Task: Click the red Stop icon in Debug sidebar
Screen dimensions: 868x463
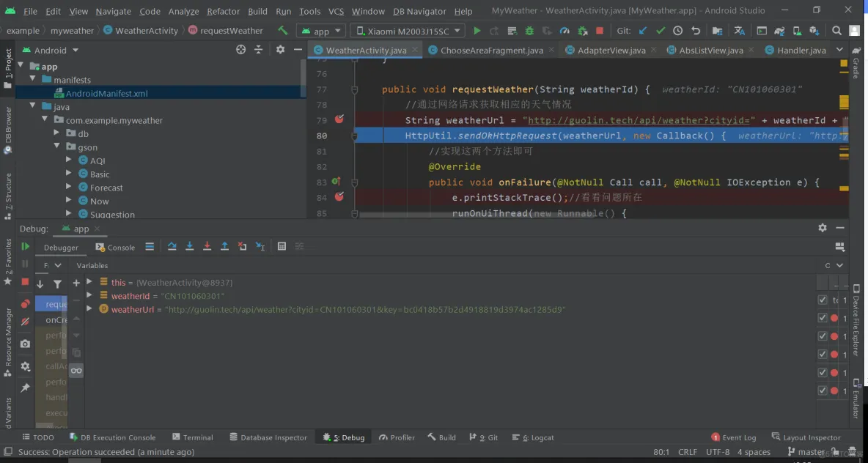Action: point(25,281)
